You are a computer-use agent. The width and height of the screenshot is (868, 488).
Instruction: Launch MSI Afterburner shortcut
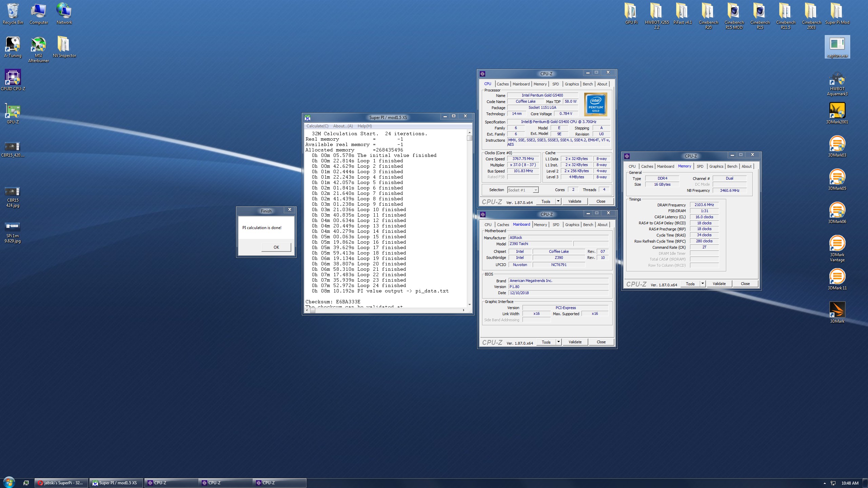click(39, 49)
